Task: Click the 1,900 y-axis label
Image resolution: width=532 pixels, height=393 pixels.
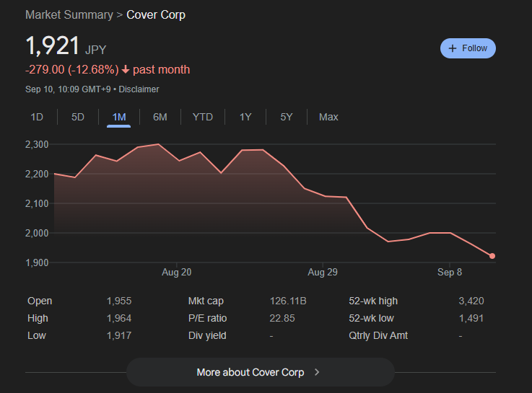Action: [37, 262]
